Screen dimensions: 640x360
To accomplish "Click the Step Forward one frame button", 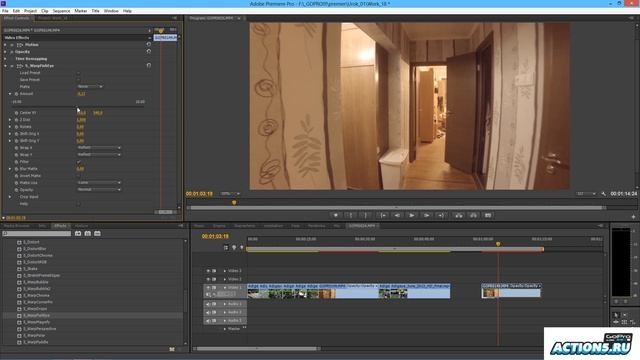I will (x=426, y=216).
